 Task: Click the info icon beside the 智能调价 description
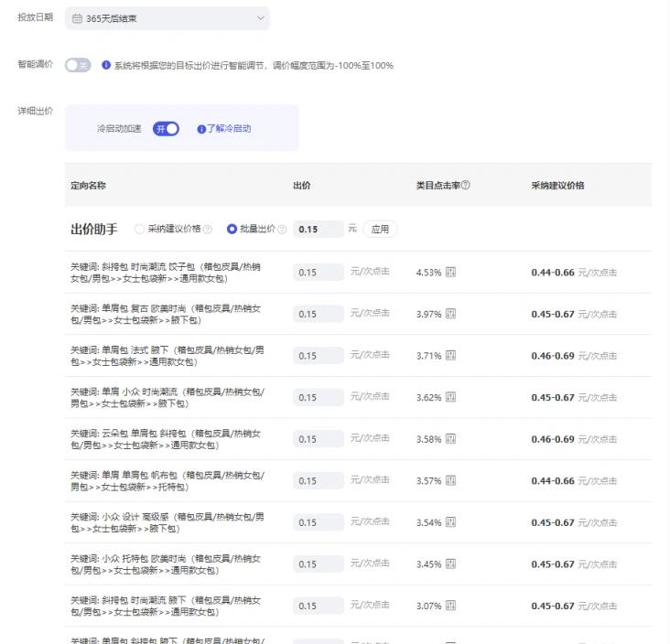pos(106,66)
